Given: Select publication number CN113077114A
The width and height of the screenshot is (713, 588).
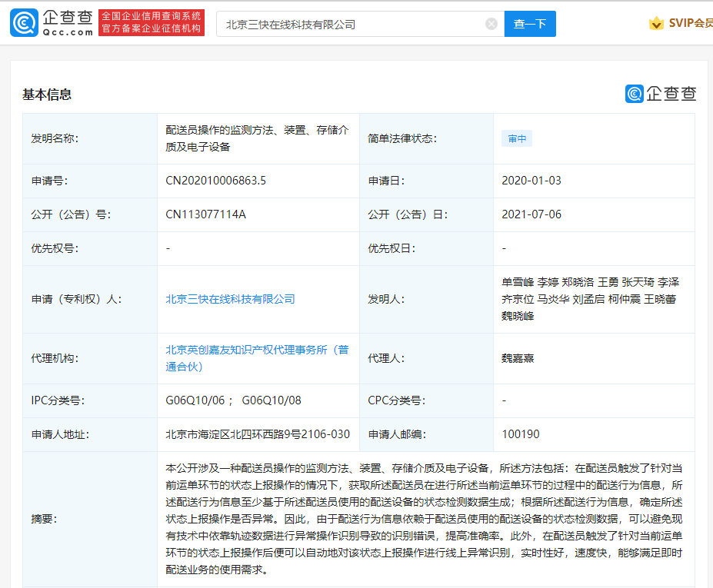Looking at the screenshot, I should click(205, 214).
